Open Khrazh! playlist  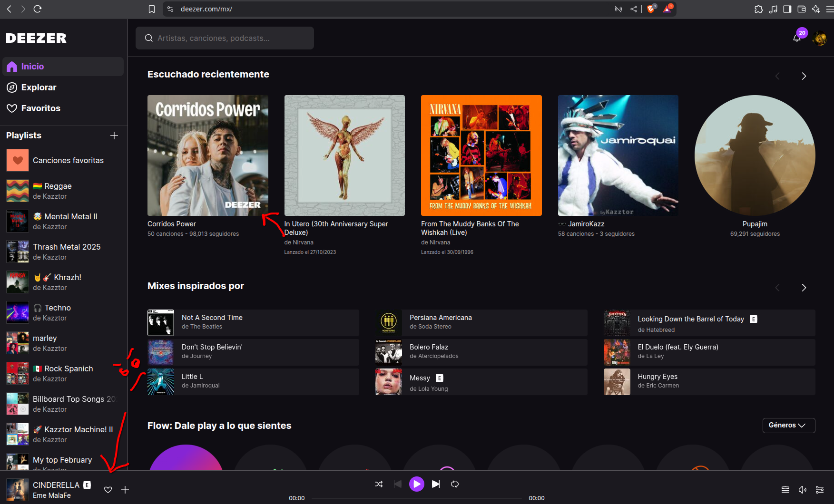click(x=63, y=282)
